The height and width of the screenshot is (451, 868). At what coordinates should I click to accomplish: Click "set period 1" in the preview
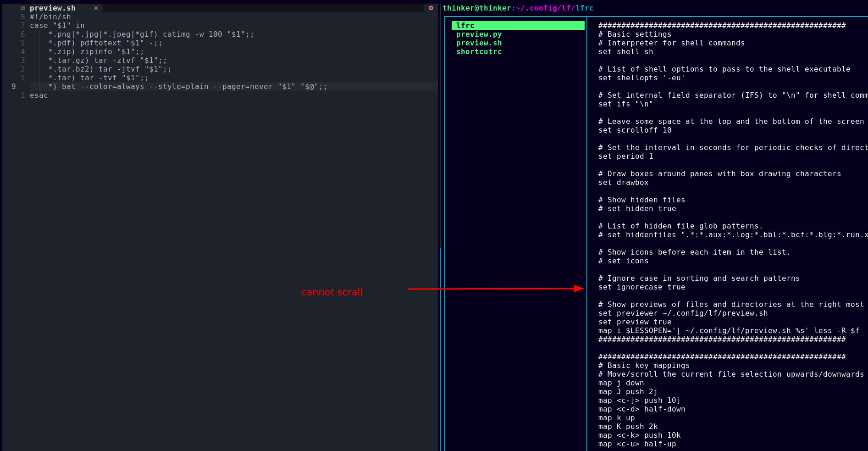625,156
